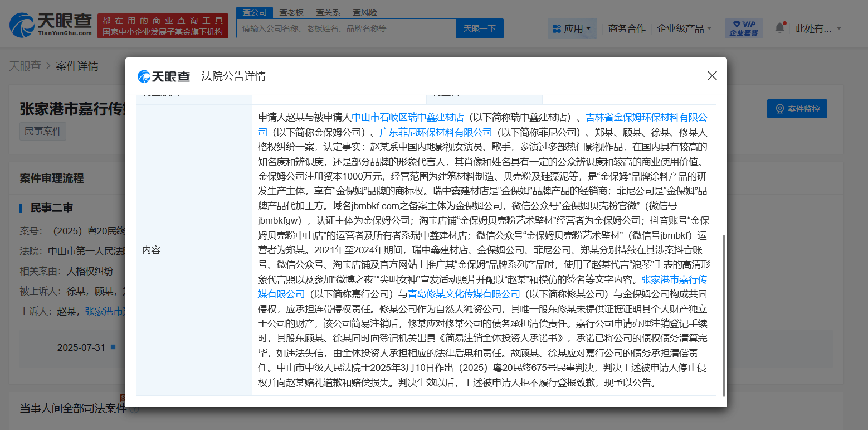Click the 内容 row label cell

194,250
